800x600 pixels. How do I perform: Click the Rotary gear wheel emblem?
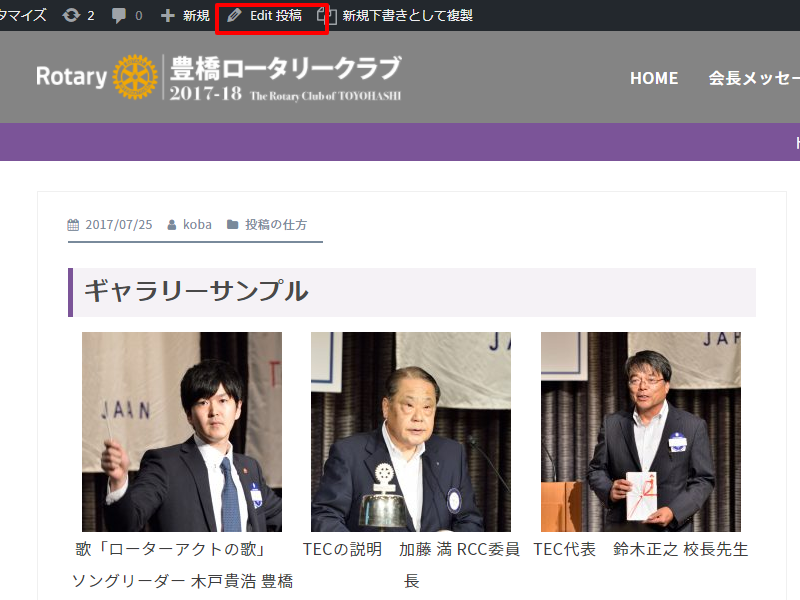pos(136,77)
